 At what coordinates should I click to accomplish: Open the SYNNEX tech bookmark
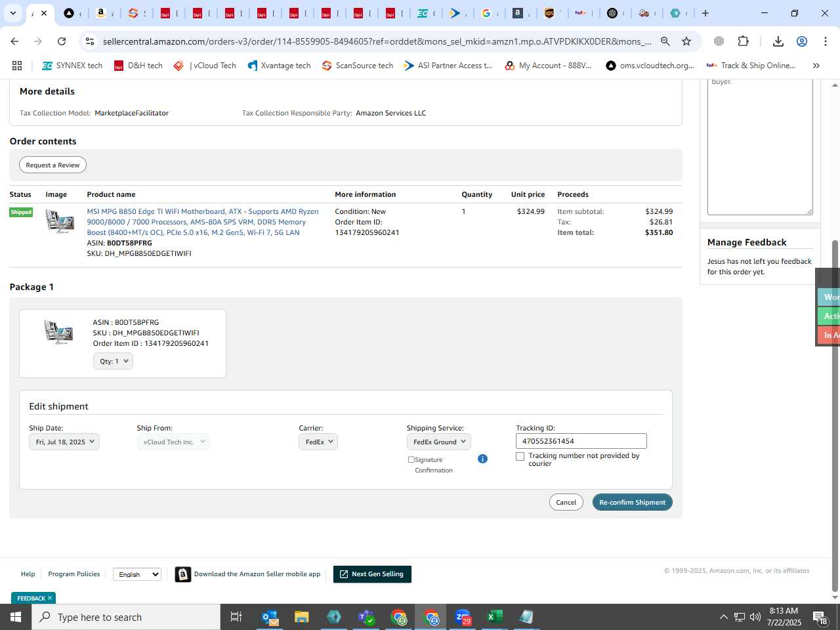[72, 66]
